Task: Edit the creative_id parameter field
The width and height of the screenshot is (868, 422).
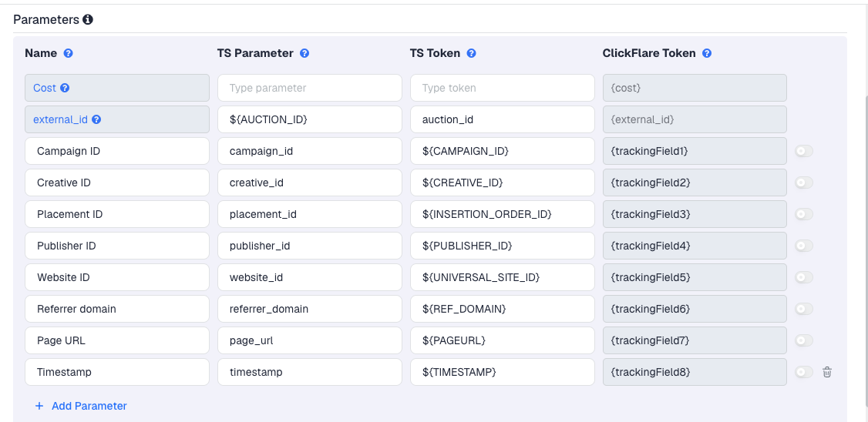Action: (x=309, y=183)
